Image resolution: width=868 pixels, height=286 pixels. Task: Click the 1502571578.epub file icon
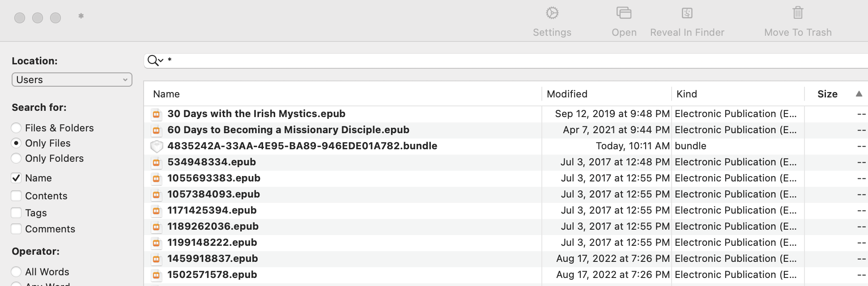156,275
